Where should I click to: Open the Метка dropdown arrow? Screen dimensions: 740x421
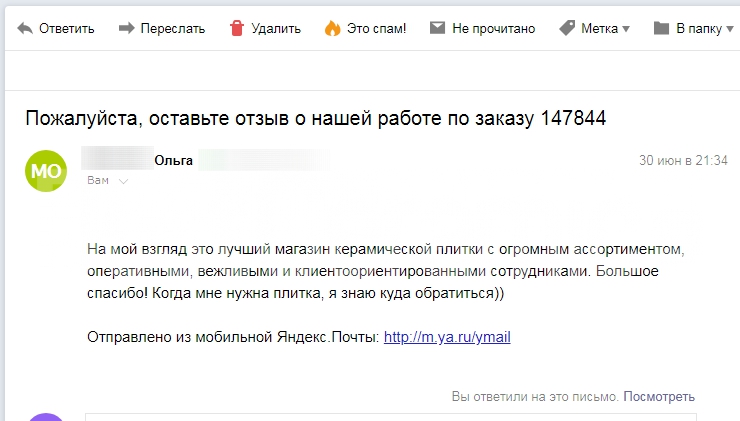626,29
